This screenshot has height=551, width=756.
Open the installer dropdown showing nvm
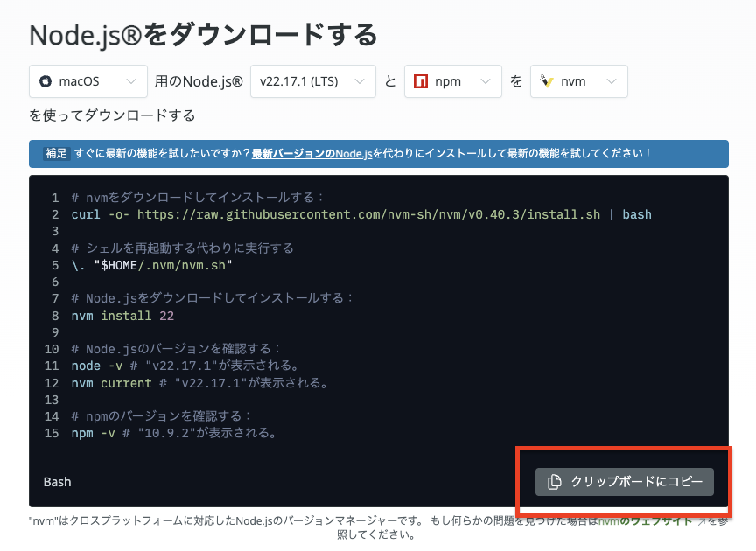click(578, 80)
